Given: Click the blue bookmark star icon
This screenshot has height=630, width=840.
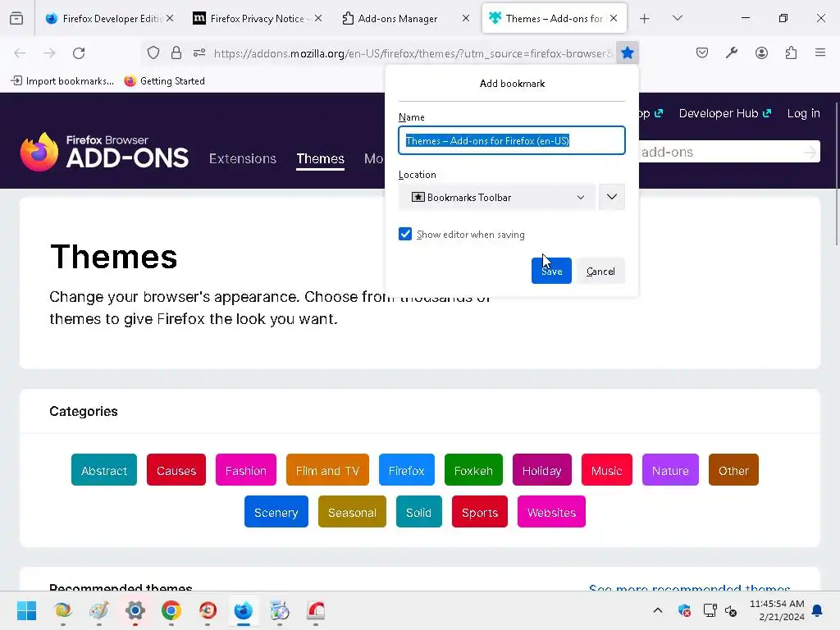Looking at the screenshot, I should [628, 53].
